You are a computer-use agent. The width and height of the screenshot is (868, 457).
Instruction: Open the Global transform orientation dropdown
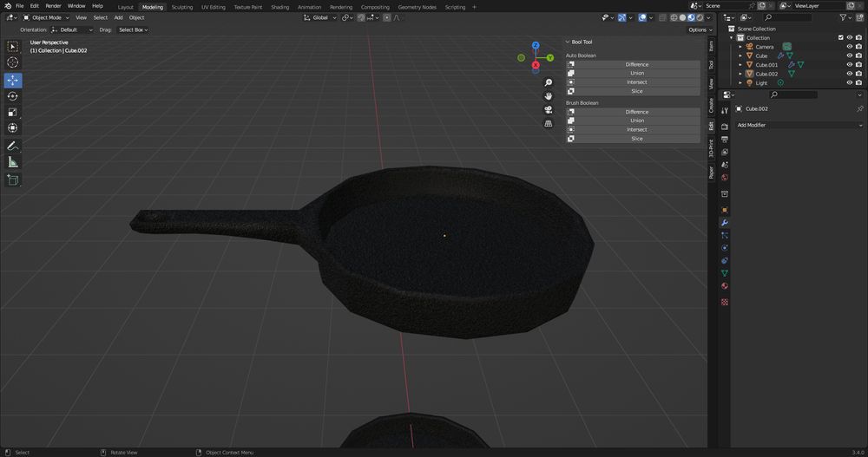pyautogui.click(x=319, y=17)
